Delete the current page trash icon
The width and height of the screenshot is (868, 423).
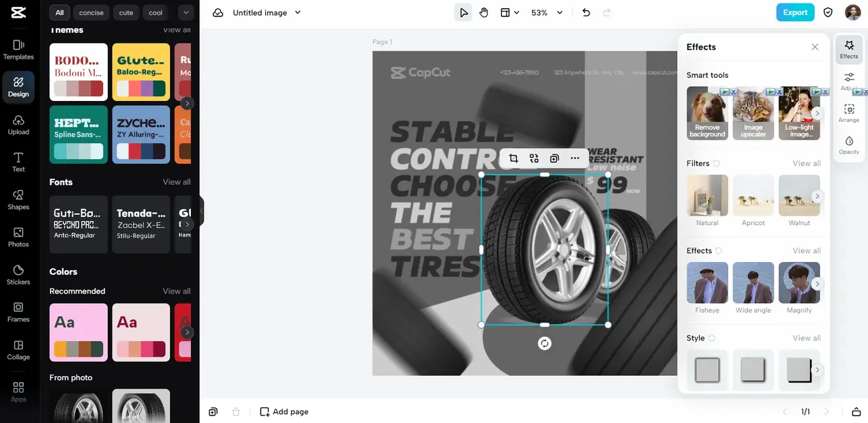(x=236, y=411)
